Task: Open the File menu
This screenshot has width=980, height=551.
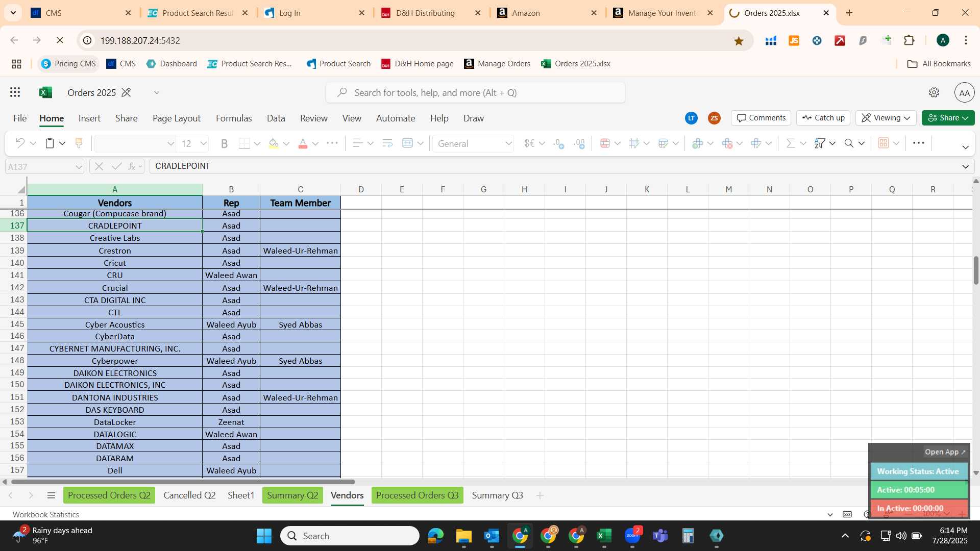Action: (x=20, y=118)
